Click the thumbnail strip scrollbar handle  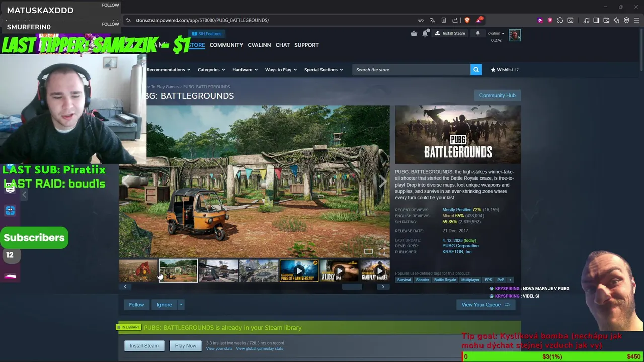(352, 287)
